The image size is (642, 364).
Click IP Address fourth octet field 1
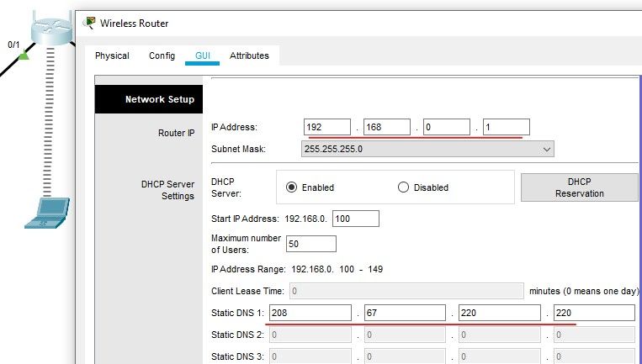click(507, 127)
